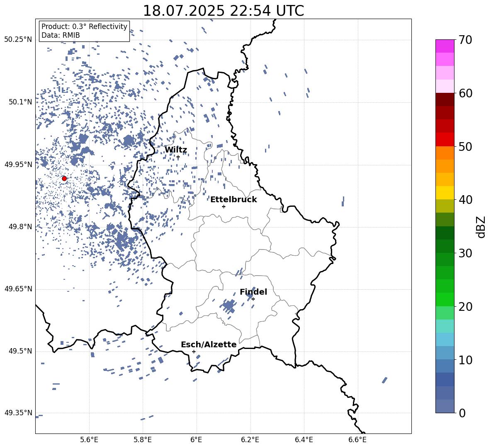491x448 pixels.
Task: Select the 'Findel' city label
Action: click(x=253, y=292)
